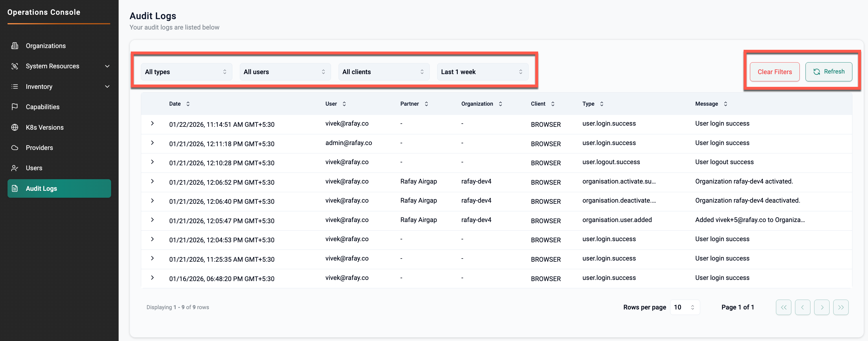Expand the System Resources menu
868x341 pixels.
click(59, 66)
